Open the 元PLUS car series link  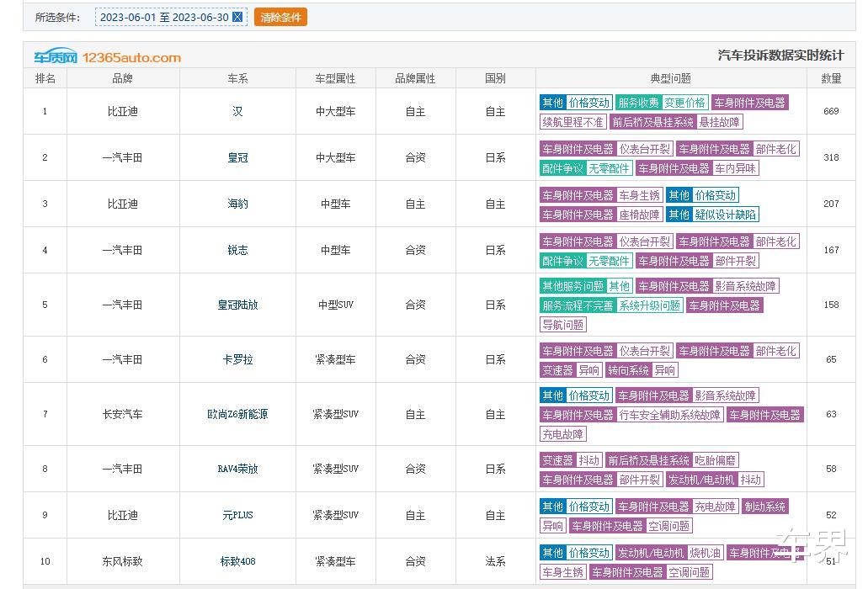[x=237, y=516]
